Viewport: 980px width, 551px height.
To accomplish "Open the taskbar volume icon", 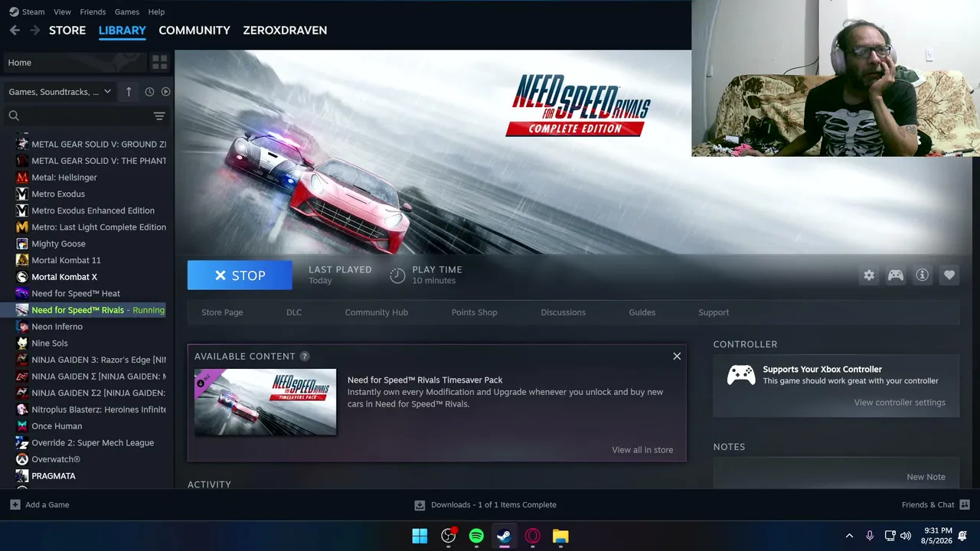I will click(x=906, y=536).
